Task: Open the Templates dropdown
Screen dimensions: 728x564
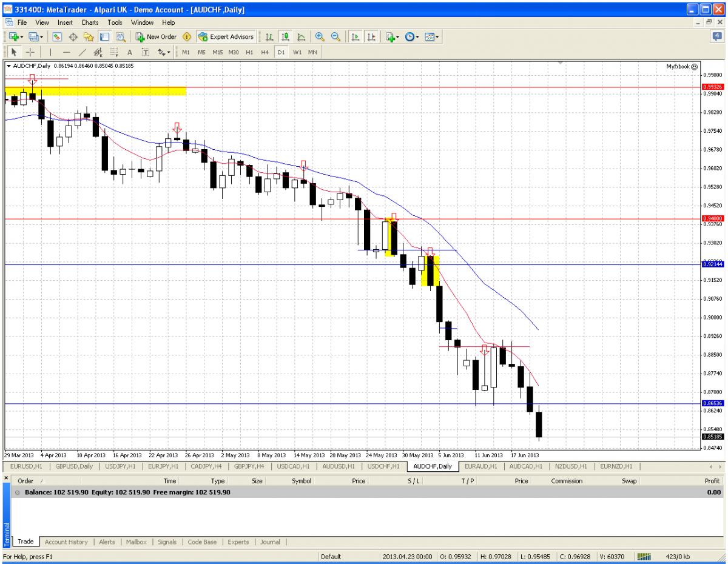Action: click(432, 37)
